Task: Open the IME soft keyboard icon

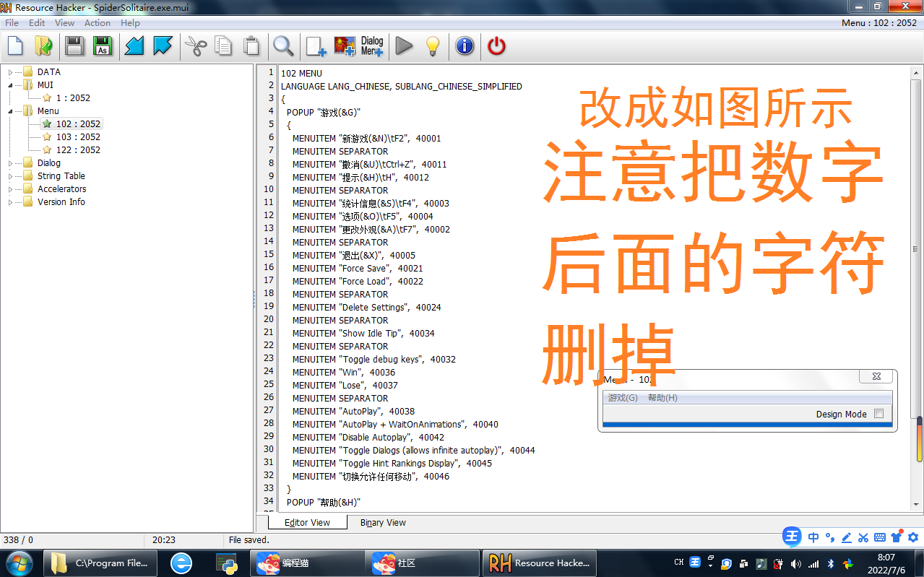Action: pyautogui.click(x=879, y=537)
